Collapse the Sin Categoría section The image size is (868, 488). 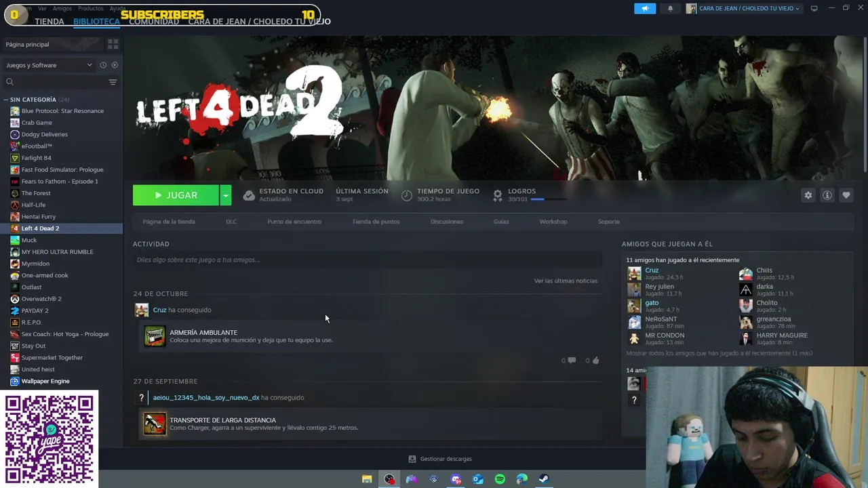coord(5,100)
